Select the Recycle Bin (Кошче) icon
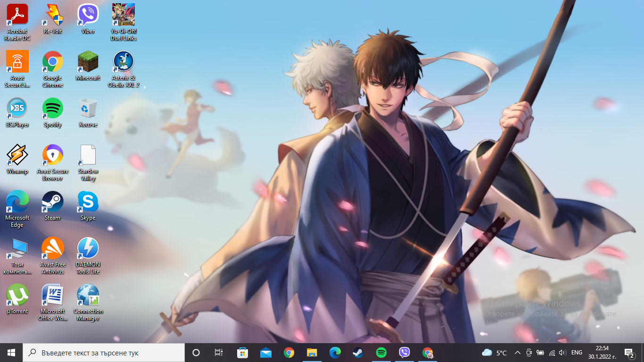This screenshot has width=644, height=362. (88, 112)
